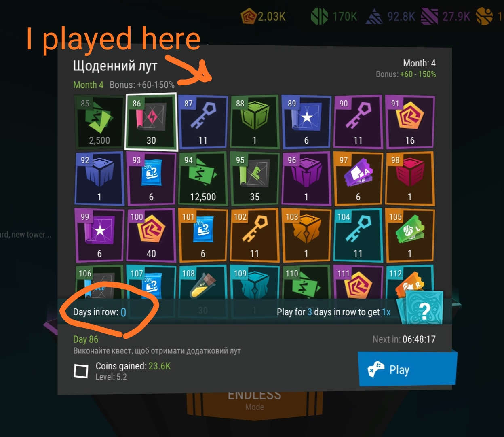Open the day 88 green chest tile
Image resolution: width=504 pixels, height=437 pixels.
[254, 122]
